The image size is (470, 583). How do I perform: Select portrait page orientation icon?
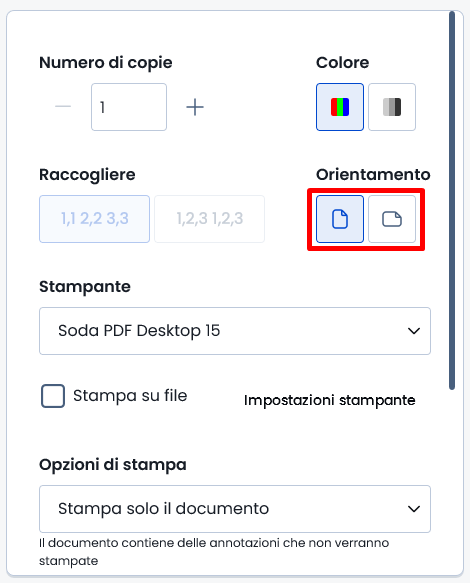tap(340, 219)
